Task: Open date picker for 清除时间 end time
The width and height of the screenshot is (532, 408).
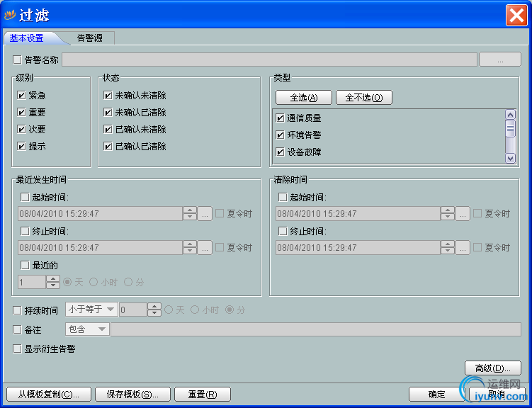Action: 463,248
